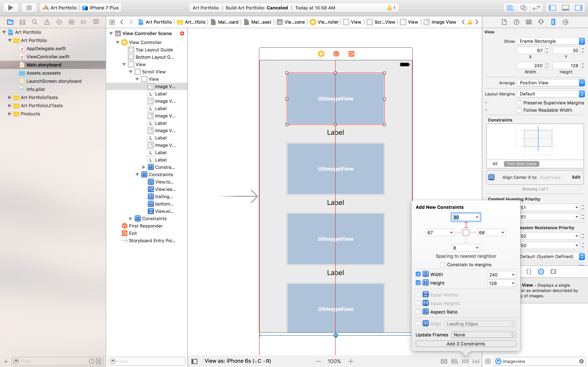
Task: Select the Navigator panel toggle icon
Action: click(x=552, y=8)
